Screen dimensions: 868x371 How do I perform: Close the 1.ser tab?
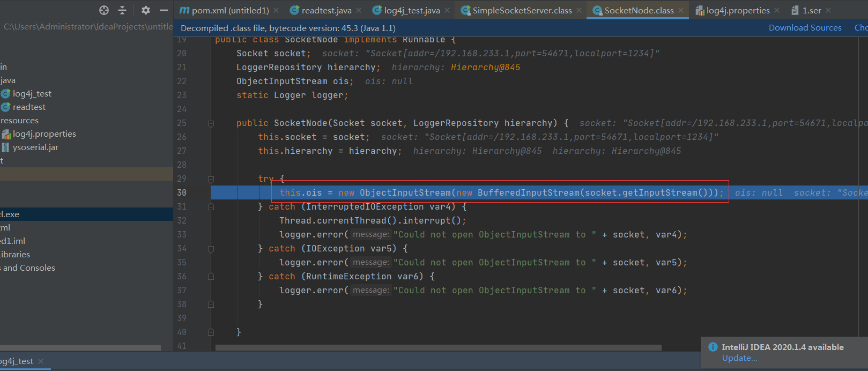coord(828,10)
